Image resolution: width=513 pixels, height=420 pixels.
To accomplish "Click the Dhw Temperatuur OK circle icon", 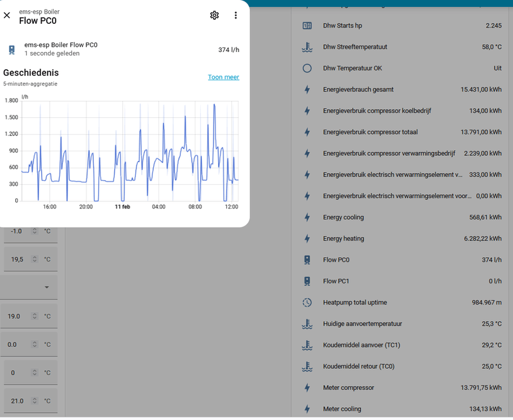I will coord(307,69).
